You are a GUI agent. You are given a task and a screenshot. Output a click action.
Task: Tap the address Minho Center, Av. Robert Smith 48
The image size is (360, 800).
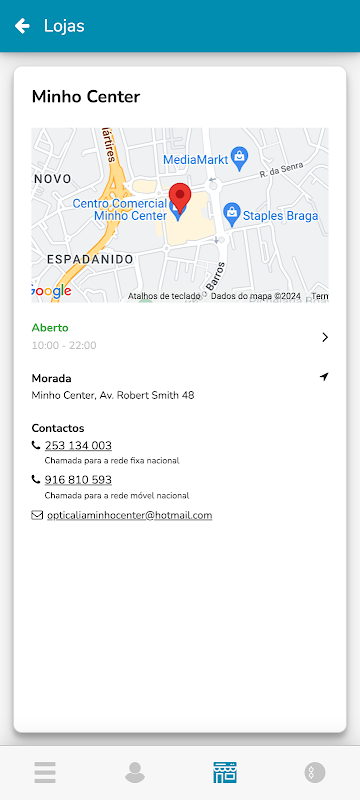[x=113, y=395]
